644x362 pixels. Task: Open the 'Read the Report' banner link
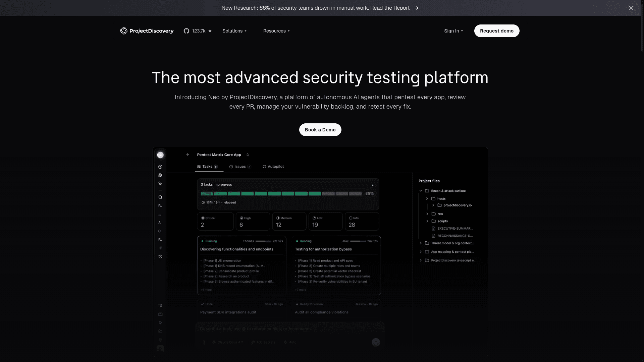point(394,8)
